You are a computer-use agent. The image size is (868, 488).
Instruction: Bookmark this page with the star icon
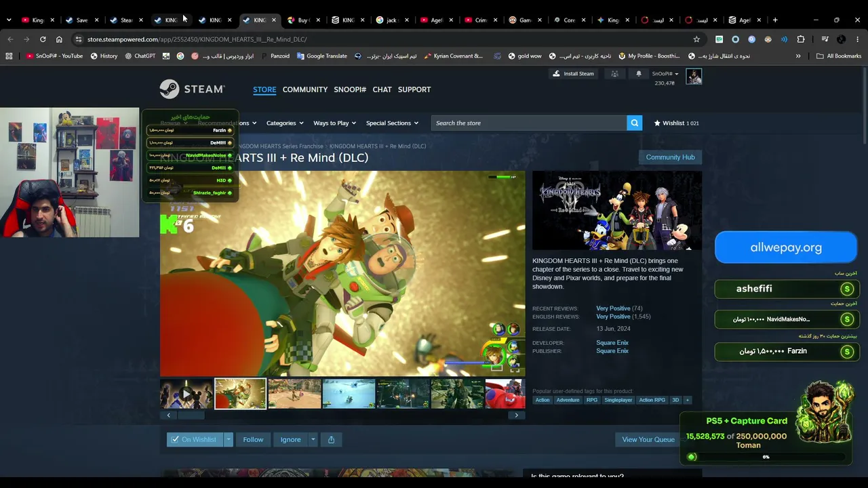(696, 39)
